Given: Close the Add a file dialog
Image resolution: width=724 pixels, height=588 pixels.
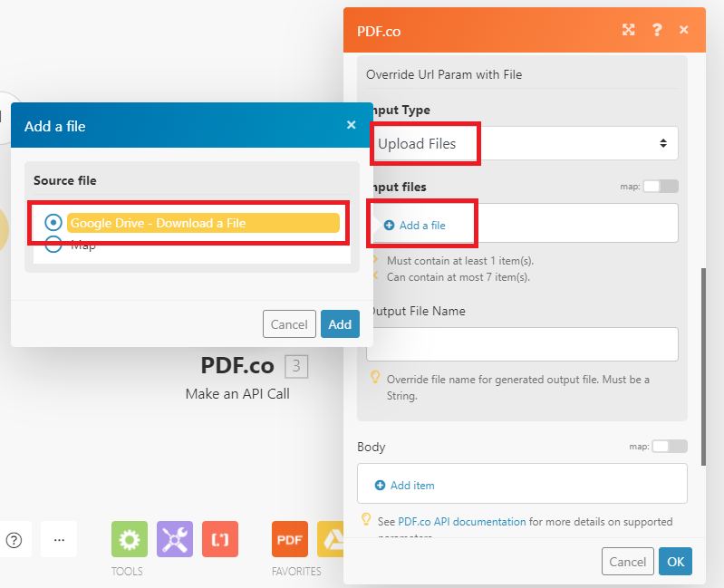Looking at the screenshot, I should [x=351, y=125].
